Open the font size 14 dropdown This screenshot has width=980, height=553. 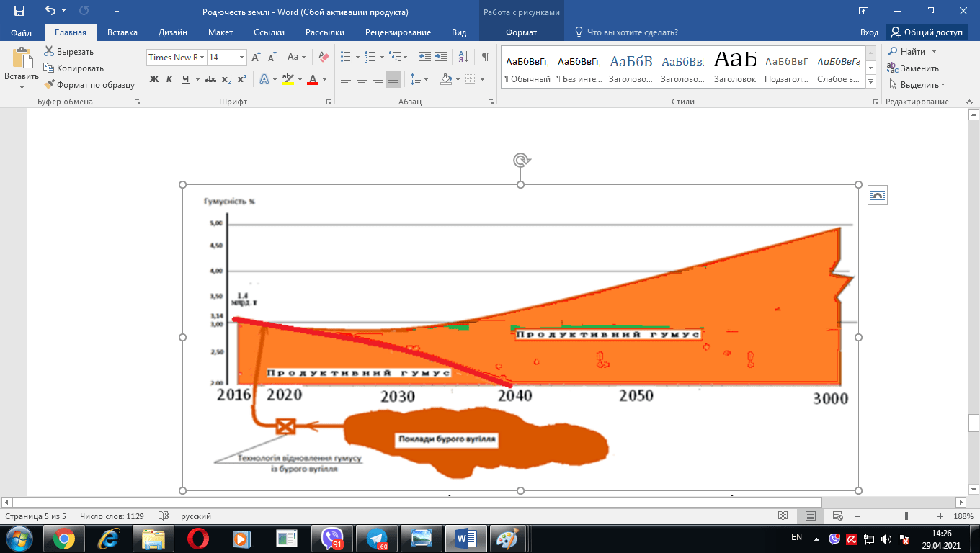pos(242,58)
